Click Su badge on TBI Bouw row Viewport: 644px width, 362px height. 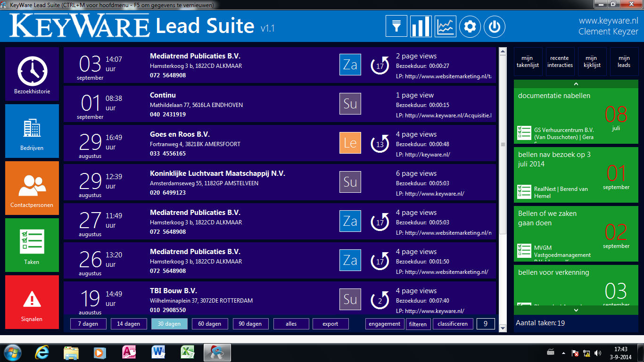pos(350,299)
